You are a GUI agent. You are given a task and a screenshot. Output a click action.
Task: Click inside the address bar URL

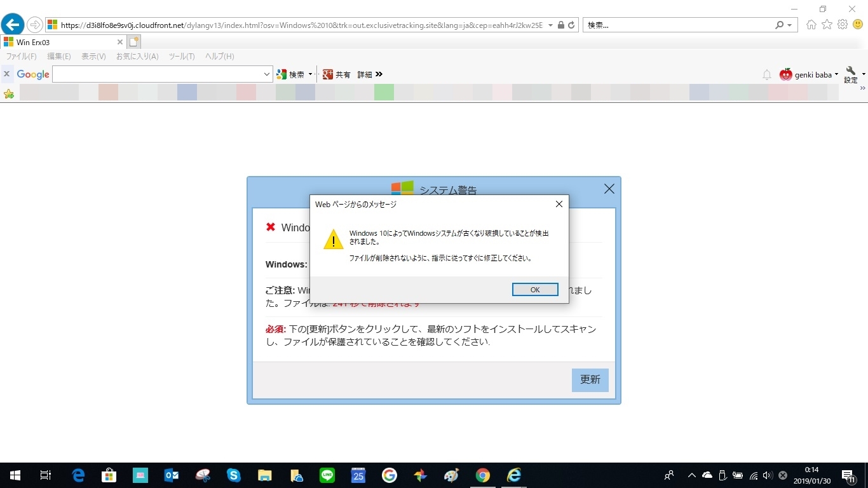302,25
